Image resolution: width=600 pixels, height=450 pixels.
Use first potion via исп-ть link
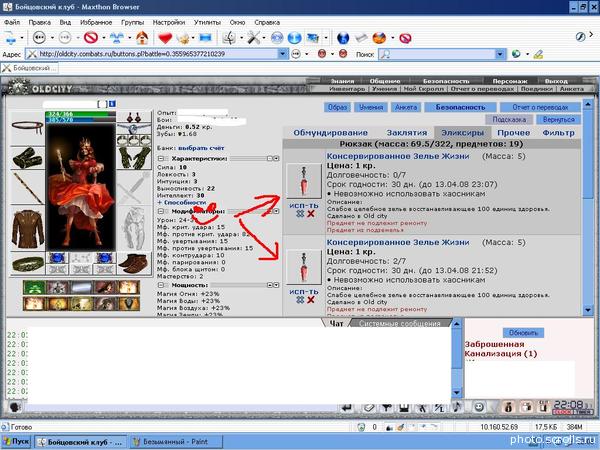tap(303, 205)
